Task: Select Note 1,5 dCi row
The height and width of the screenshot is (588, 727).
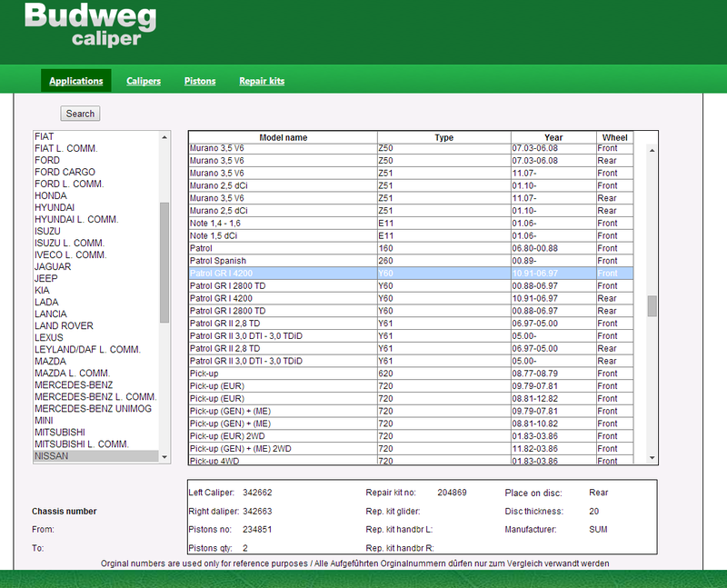Action: pyautogui.click(x=411, y=235)
